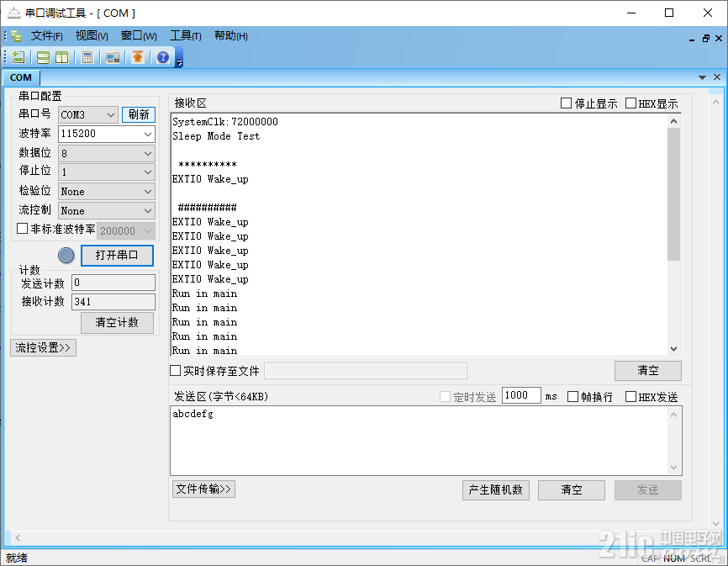The width and height of the screenshot is (728, 566).
Task: Click the vertical tile layout icon
Action: click(x=61, y=57)
